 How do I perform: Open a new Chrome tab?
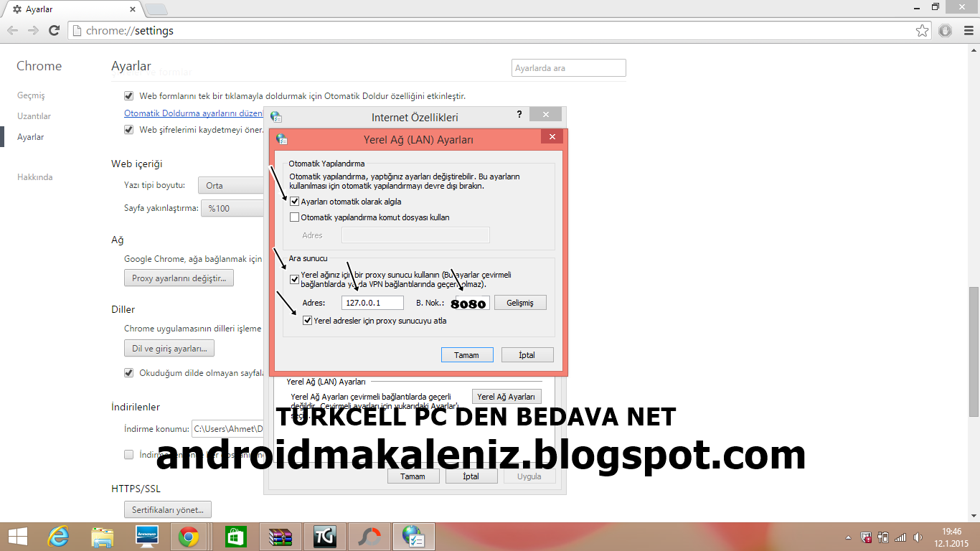coord(156,9)
